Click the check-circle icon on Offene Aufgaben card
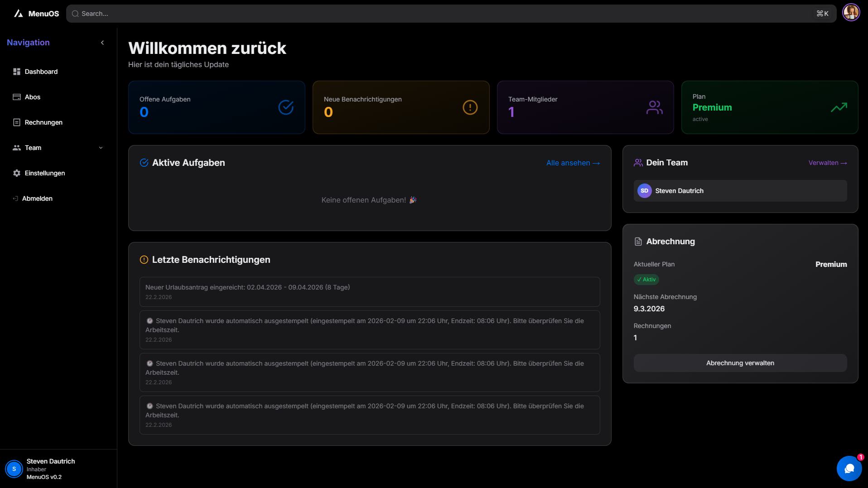868x488 pixels. point(285,107)
